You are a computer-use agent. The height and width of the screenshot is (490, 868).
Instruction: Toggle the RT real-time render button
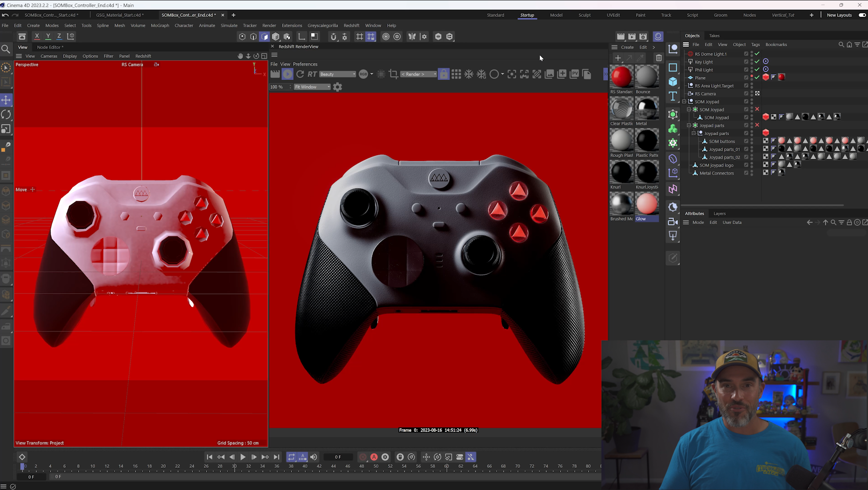tap(312, 74)
